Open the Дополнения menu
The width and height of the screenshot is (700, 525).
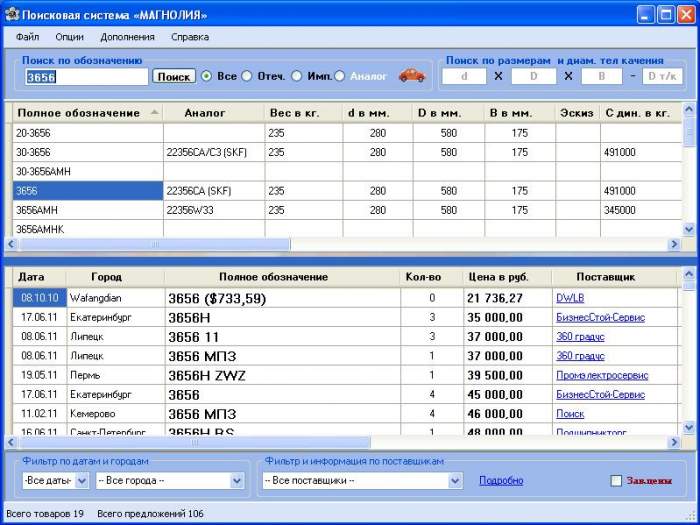click(127, 37)
